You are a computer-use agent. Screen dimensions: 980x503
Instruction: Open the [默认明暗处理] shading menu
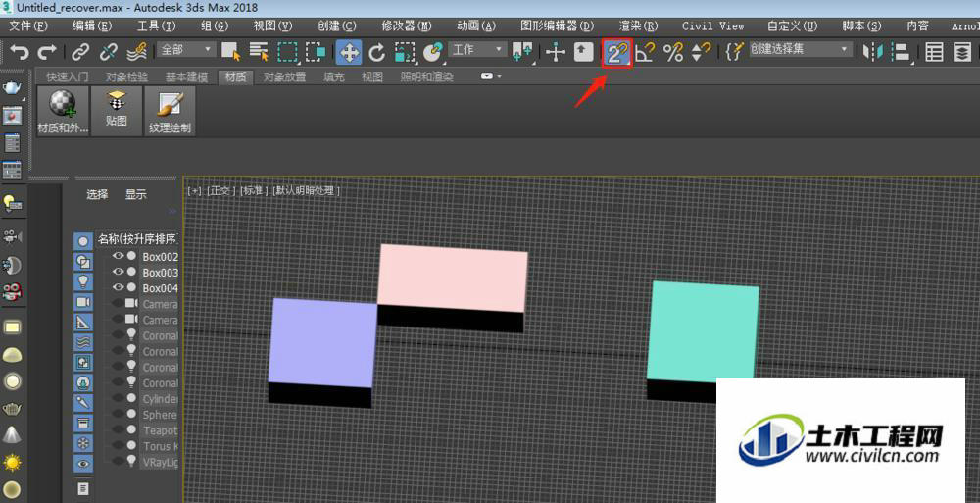[x=306, y=191]
